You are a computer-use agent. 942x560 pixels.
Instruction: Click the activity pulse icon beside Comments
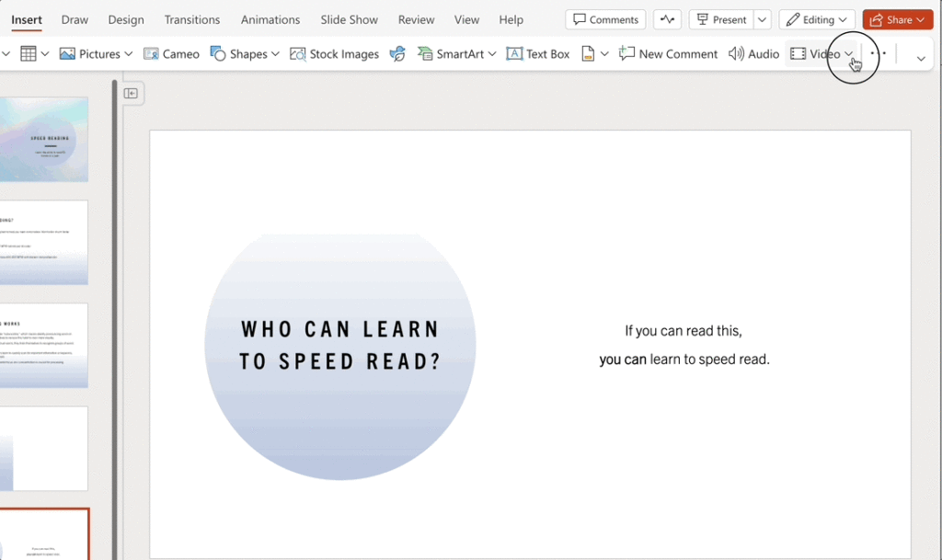667,19
